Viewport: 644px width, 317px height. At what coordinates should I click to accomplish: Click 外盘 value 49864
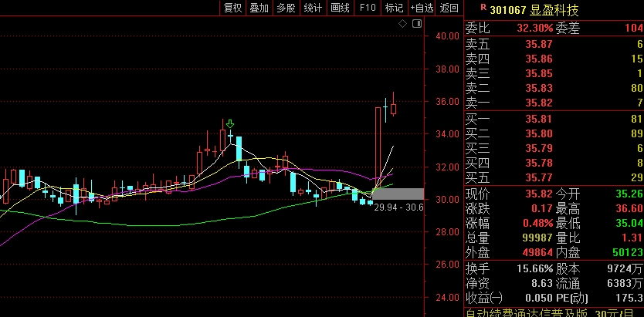[539, 252]
